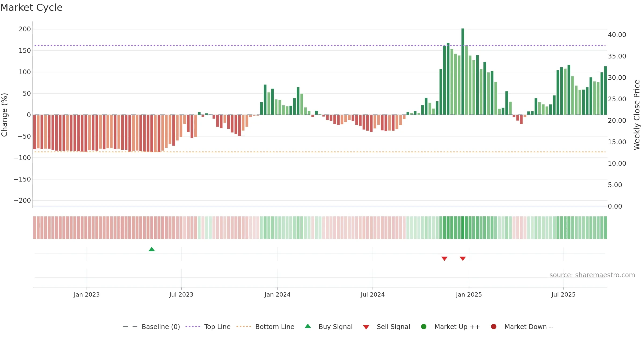Click the 40.00 tick on right axis
644x362 pixels.
point(617,35)
